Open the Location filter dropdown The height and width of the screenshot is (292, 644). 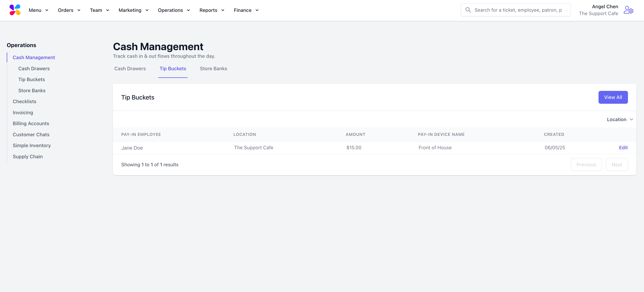620,119
